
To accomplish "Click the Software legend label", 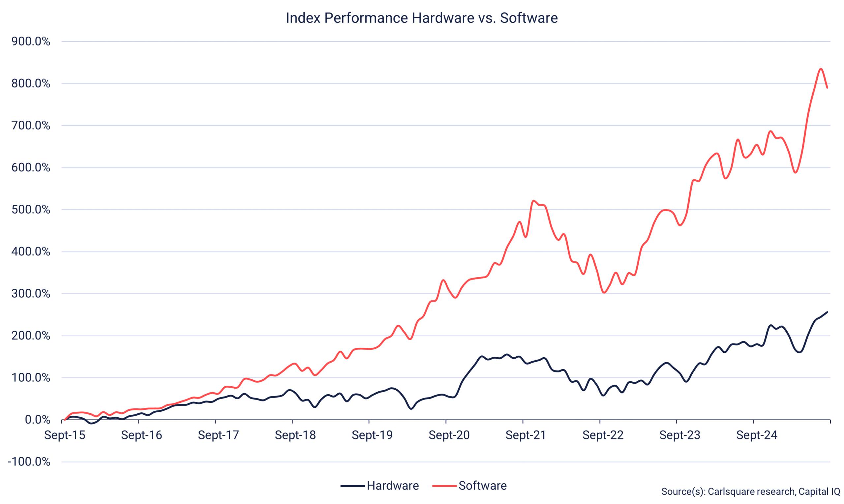I will tap(482, 486).
